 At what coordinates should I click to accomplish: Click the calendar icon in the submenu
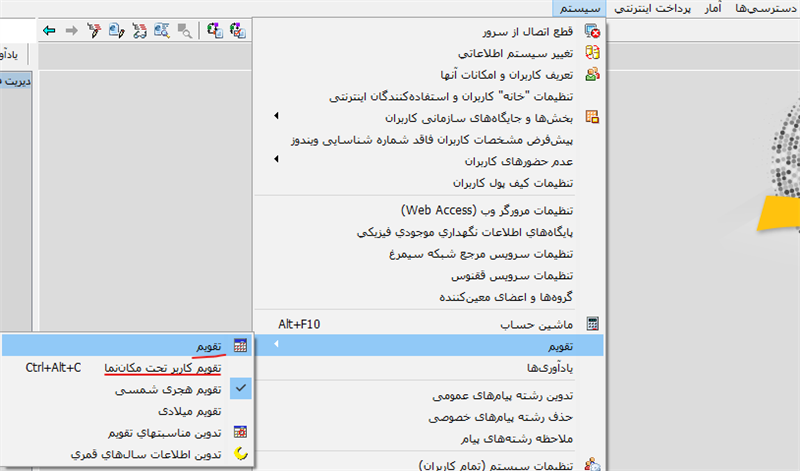(240, 346)
